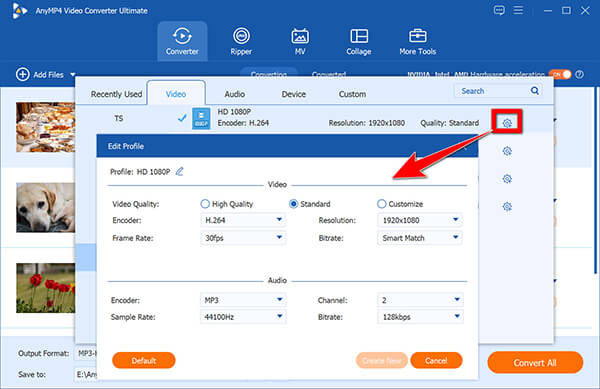
Task: Open the hamburger menu in title bar
Action: point(518,10)
